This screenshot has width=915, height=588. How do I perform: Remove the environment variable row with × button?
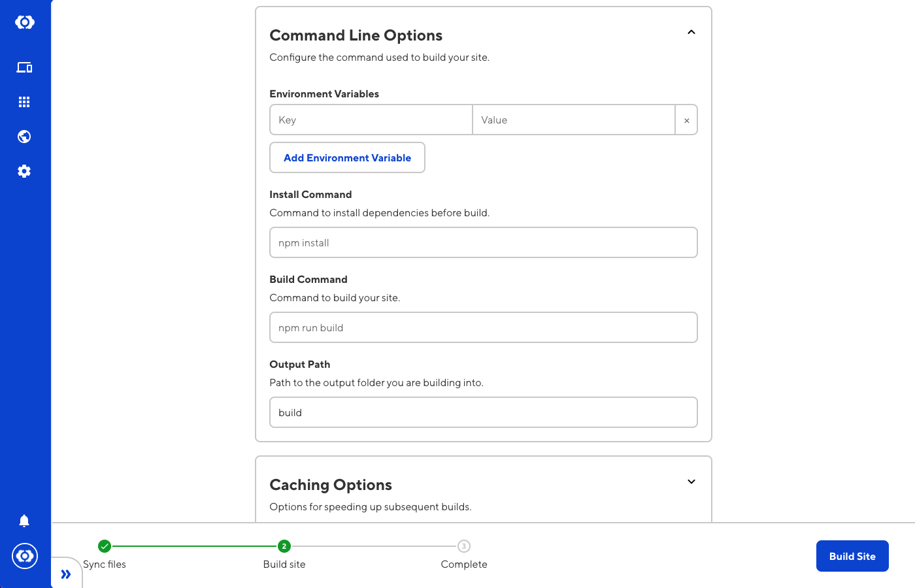click(x=686, y=120)
